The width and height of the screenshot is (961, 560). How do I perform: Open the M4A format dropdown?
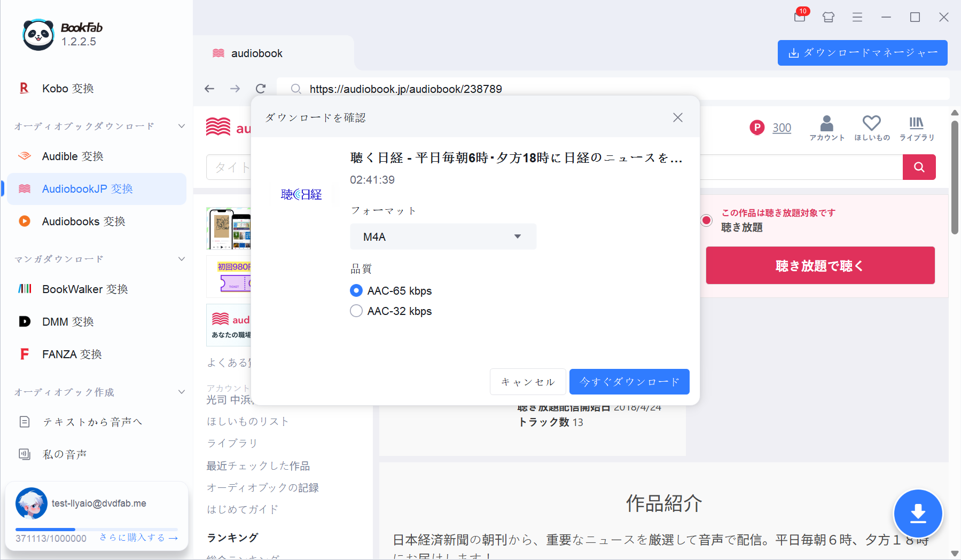pos(443,236)
